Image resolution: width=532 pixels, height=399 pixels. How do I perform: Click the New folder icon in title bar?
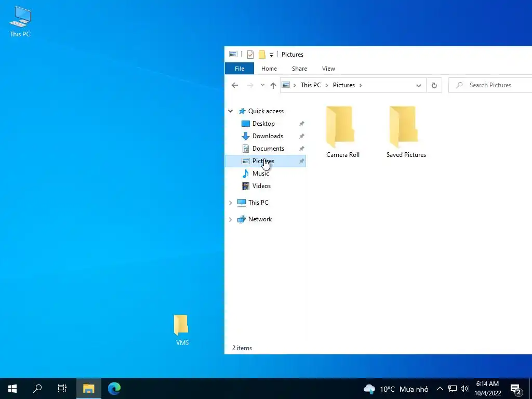click(x=262, y=54)
